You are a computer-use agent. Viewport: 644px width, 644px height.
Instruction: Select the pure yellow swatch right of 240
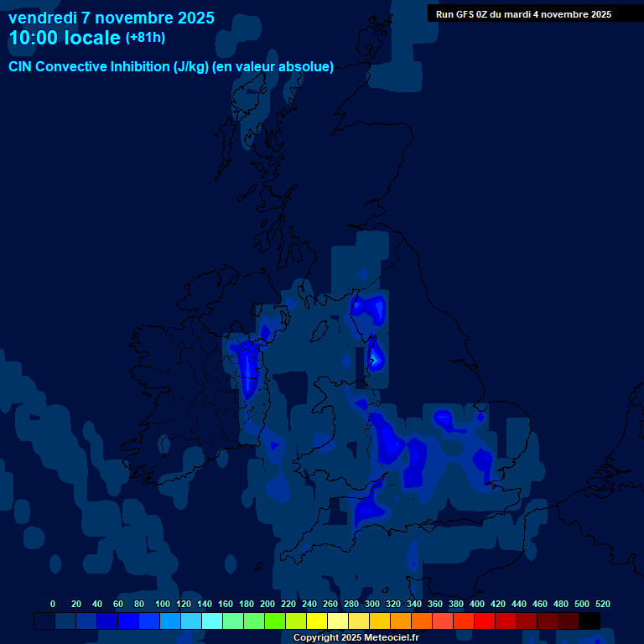click(x=317, y=621)
